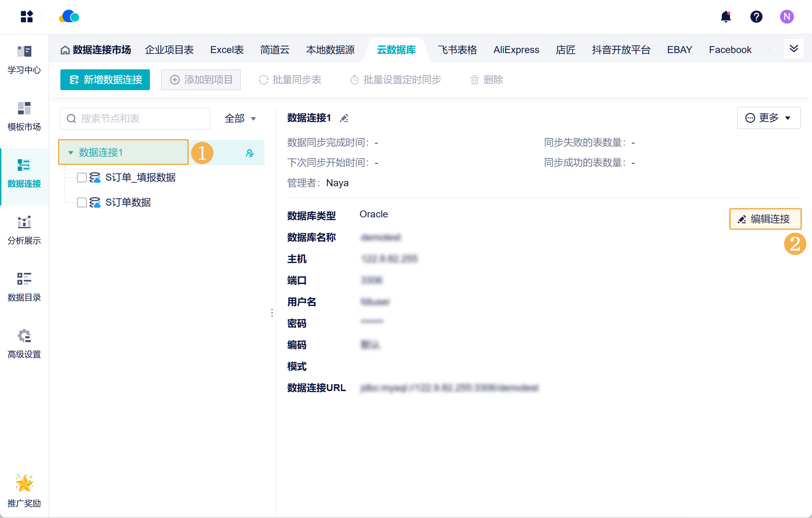812x518 pixels.
Task: Click the rename pencil next to 数据连接1 title
Action: click(344, 118)
